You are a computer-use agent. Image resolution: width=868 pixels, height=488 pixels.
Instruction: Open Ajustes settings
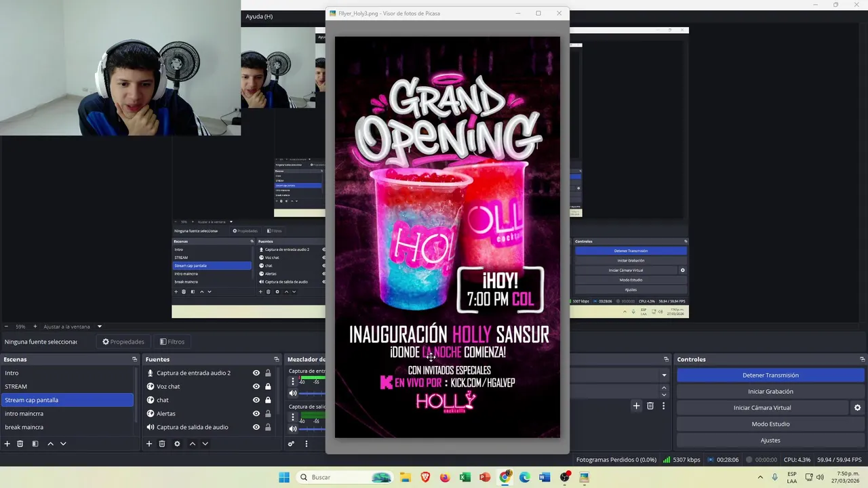(770, 440)
